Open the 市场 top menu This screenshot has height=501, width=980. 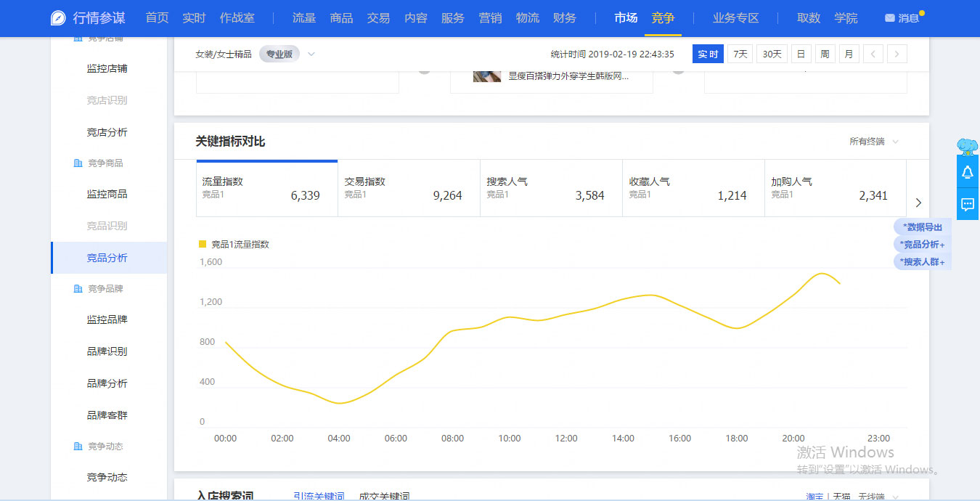[626, 18]
